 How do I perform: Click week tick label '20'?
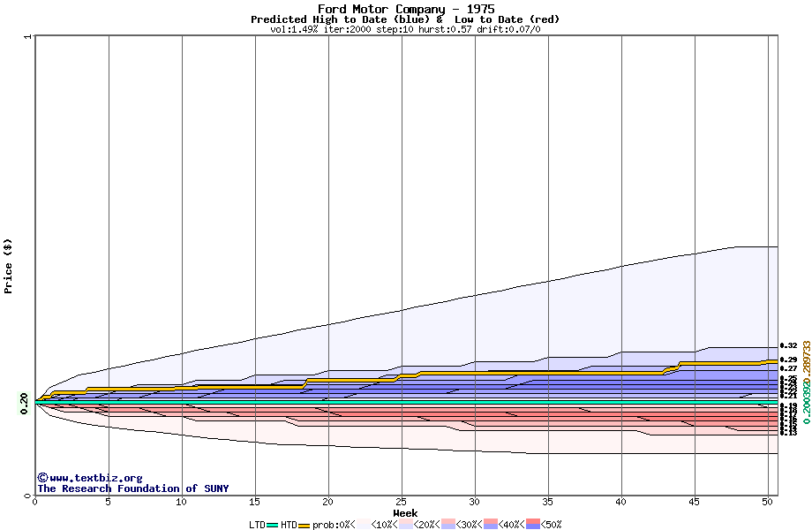click(x=327, y=502)
